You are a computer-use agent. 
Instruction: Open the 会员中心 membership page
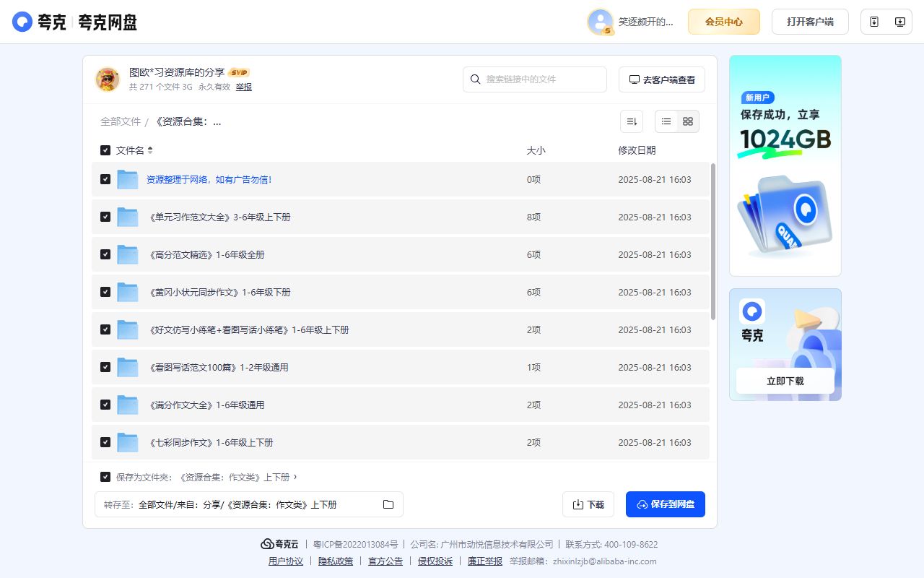coord(723,22)
